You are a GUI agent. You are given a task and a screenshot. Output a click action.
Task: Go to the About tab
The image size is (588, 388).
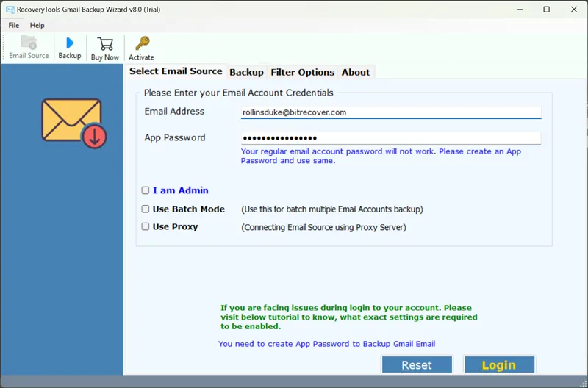click(x=356, y=72)
